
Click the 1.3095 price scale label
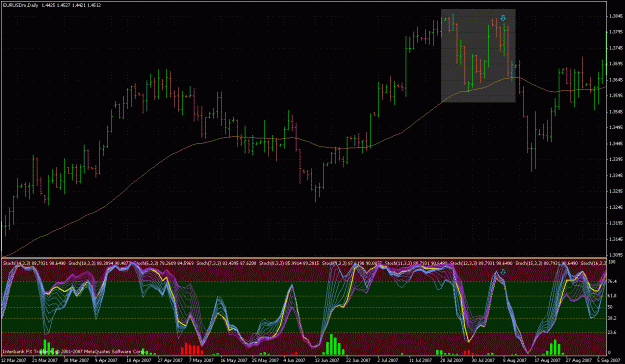point(615,255)
